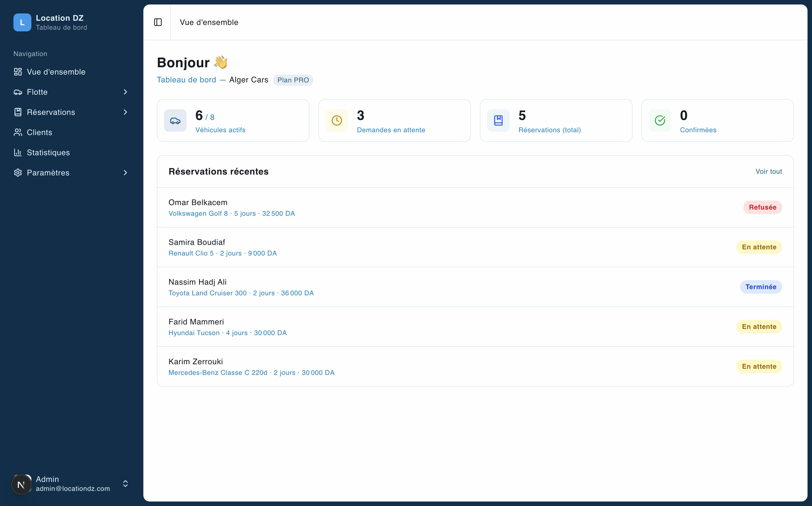Expand the Réservations submenu chevron
This screenshot has width=812, height=506.
125,112
